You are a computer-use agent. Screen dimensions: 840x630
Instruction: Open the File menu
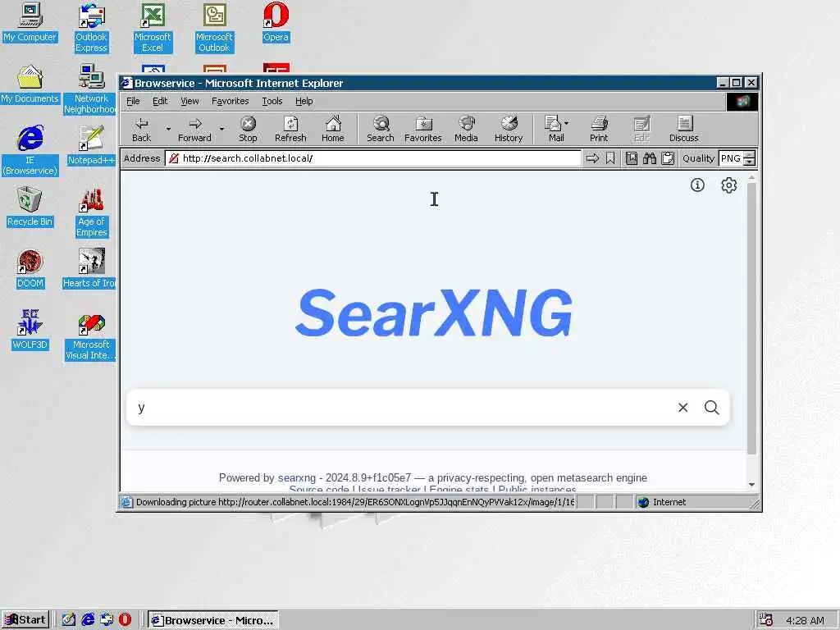click(133, 101)
